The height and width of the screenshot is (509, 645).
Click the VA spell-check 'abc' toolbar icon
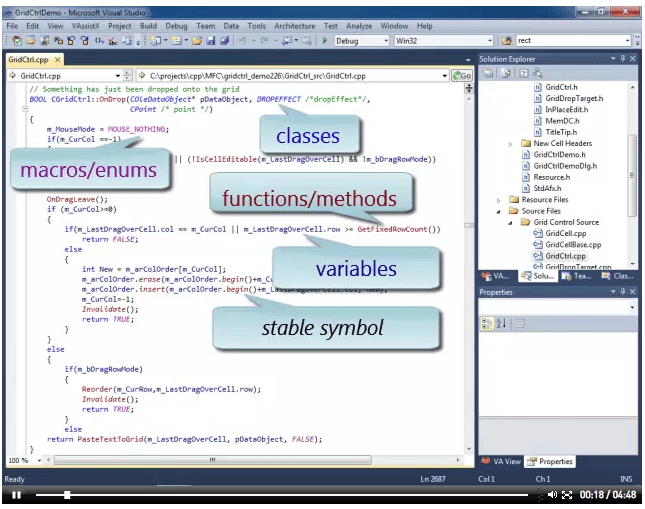[113, 40]
